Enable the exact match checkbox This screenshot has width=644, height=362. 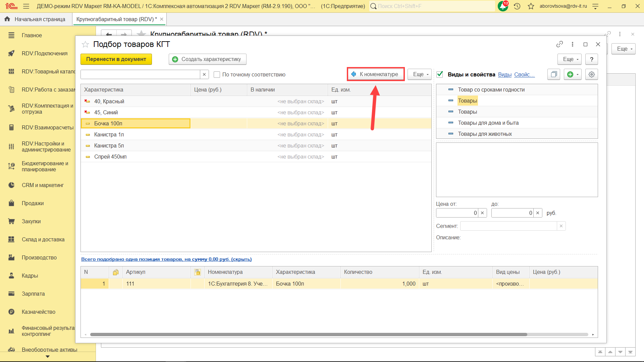217,74
